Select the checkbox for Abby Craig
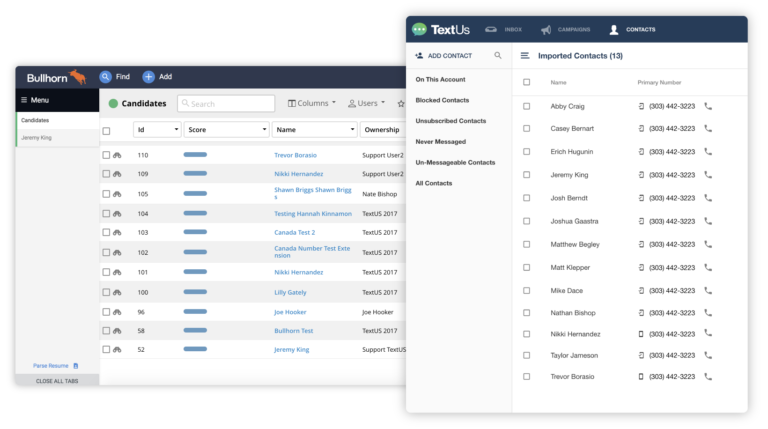768x429 pixels. tap(527, 106)
